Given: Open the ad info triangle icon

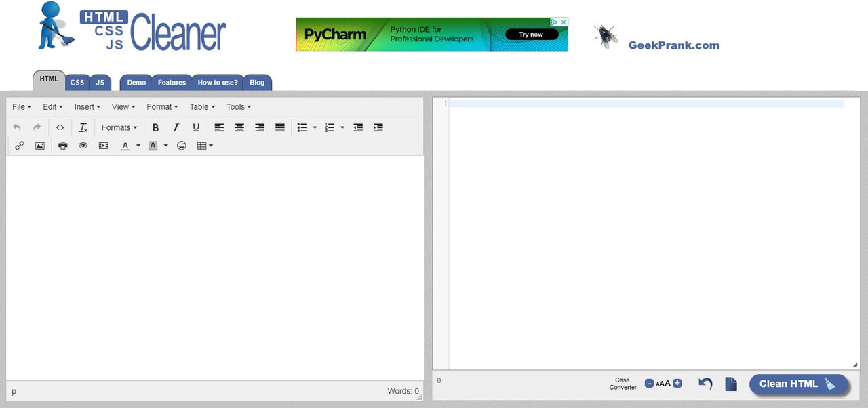Looking at the screenshot, I should [x=555, y=22].
